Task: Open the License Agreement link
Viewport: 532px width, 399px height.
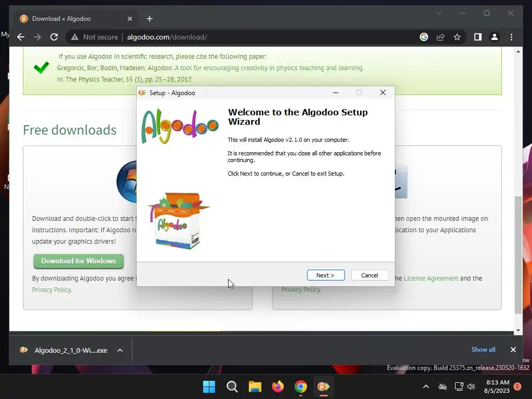Action: (x=431, y=278)
